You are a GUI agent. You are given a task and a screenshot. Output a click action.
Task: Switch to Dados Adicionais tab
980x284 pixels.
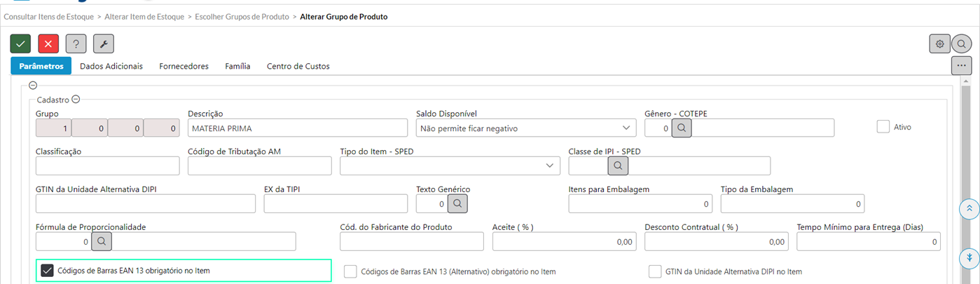(x=111, y=66)
